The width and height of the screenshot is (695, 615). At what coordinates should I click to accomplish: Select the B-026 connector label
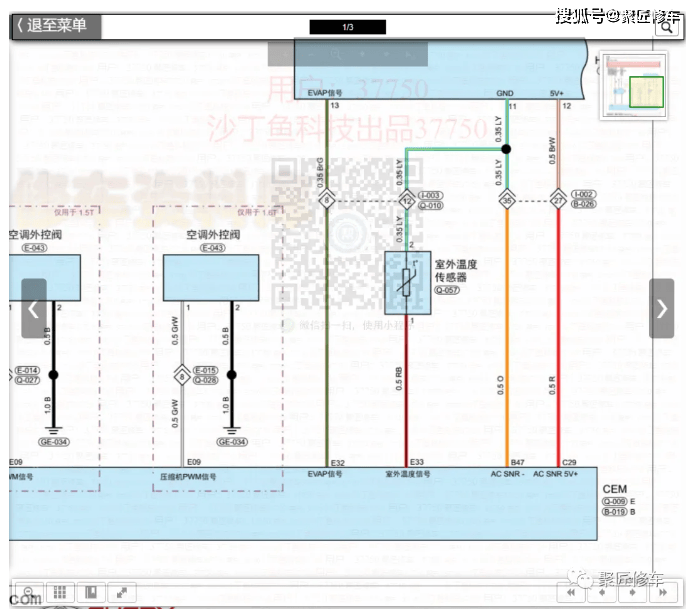click(584, 205)
